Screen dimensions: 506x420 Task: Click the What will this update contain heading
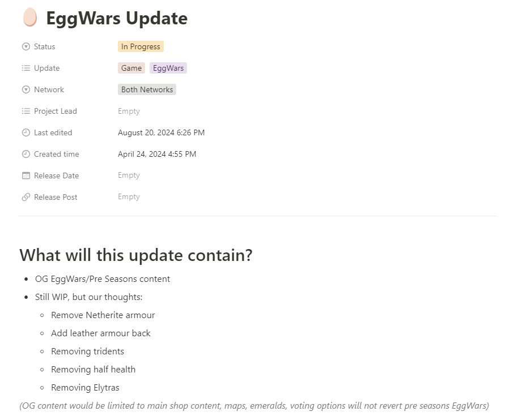point(136,255)
